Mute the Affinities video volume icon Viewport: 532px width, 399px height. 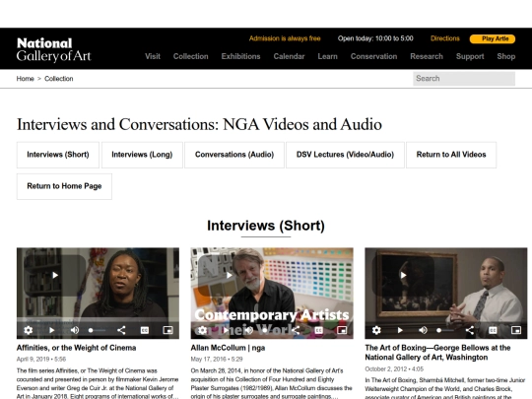(75, 330)
